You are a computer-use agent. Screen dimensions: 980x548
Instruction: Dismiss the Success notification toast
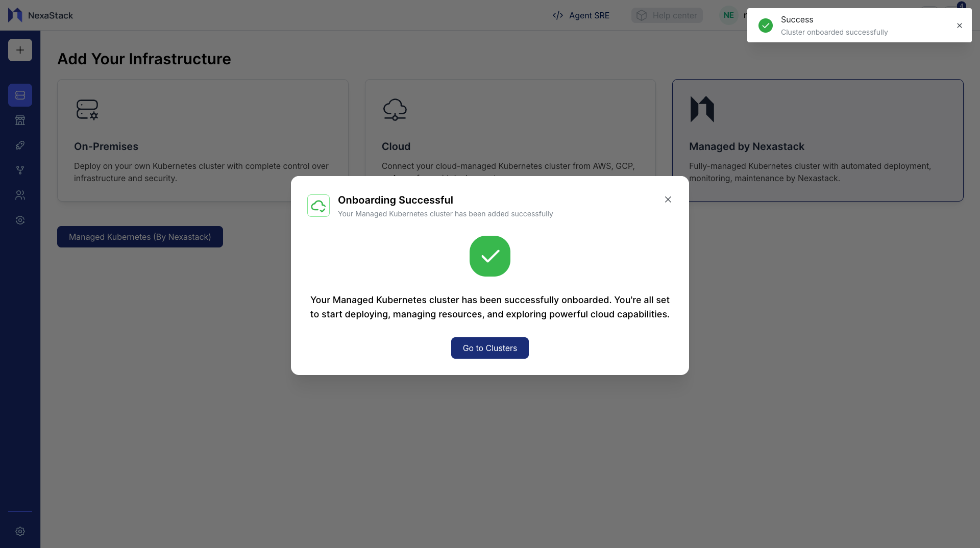(x=959, y=25)
